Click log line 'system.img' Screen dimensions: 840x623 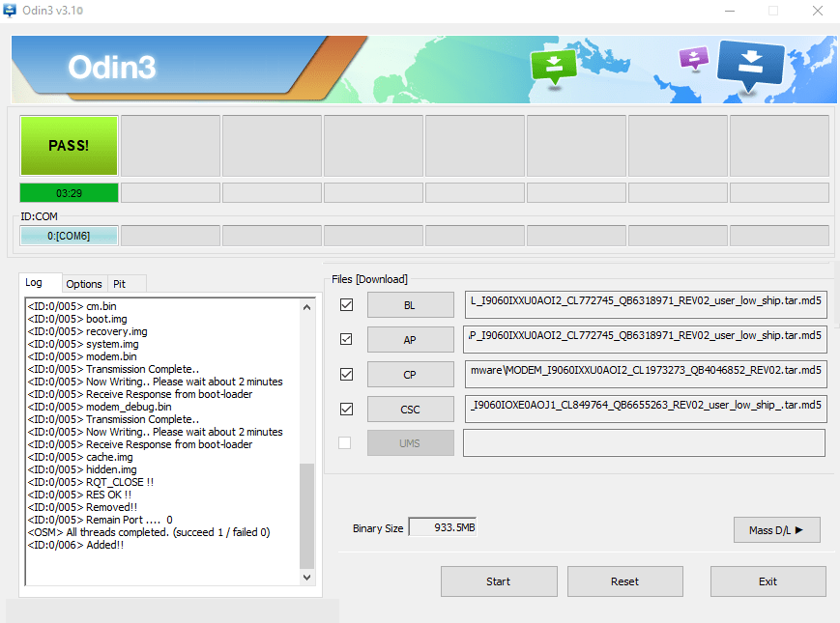83,344
